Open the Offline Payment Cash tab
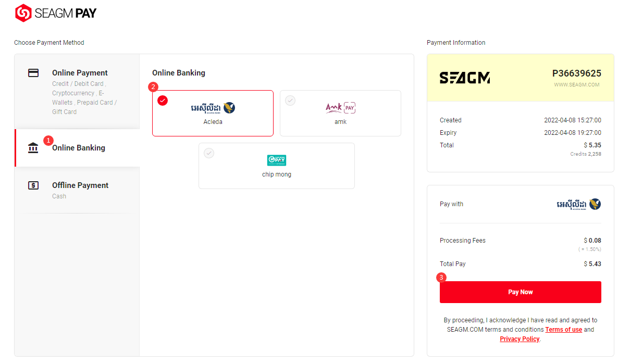Image resolution: width=618 pixels, height=364 pixels. [77, 190]
